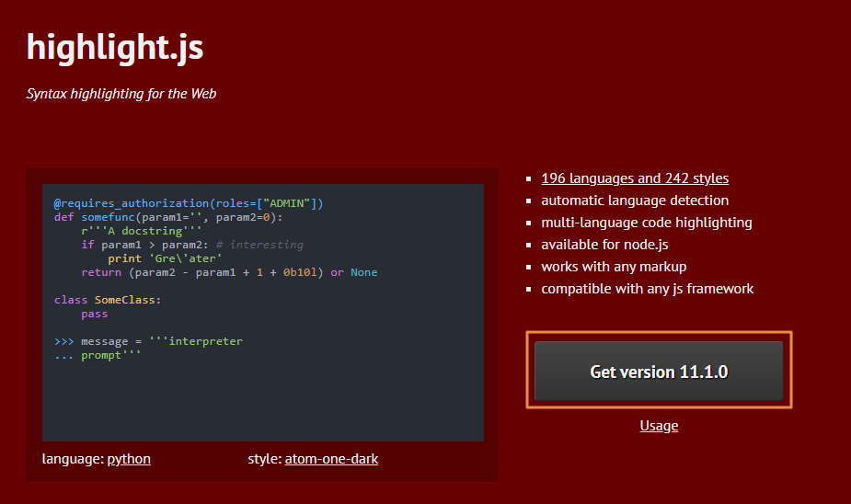Click the ... prompt code line

[x=98, y=355]
